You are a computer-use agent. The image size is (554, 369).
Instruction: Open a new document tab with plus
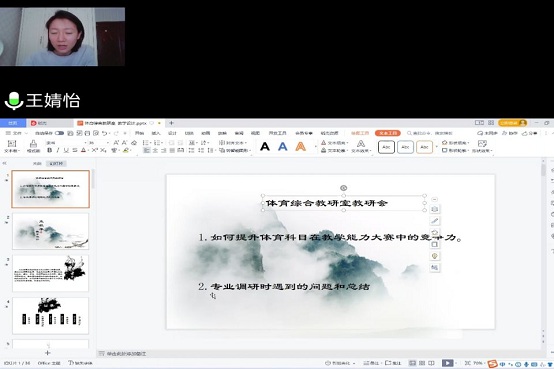point(171,123)
